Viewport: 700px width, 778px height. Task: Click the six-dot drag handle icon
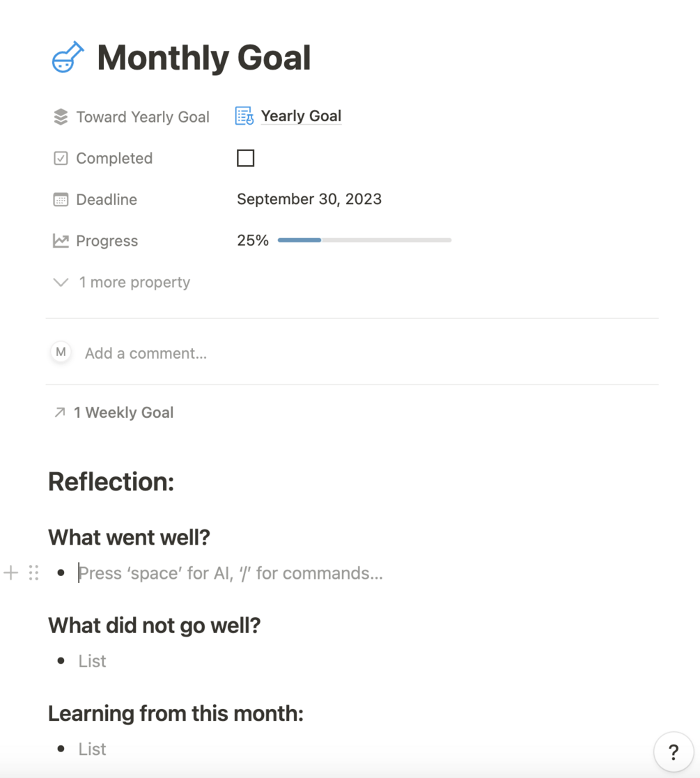[x=33, y=573]
